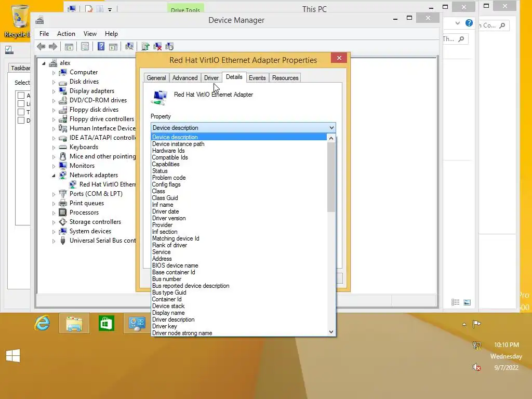The image size is (532, 399).
Task: Click the Action Center flag in system tray
Action: click(477, 324)
